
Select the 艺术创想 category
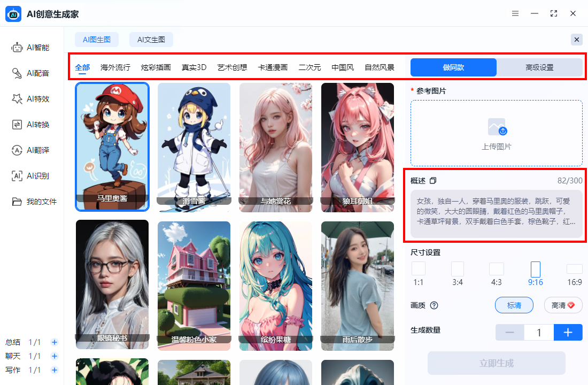click(x=232, y=67)
